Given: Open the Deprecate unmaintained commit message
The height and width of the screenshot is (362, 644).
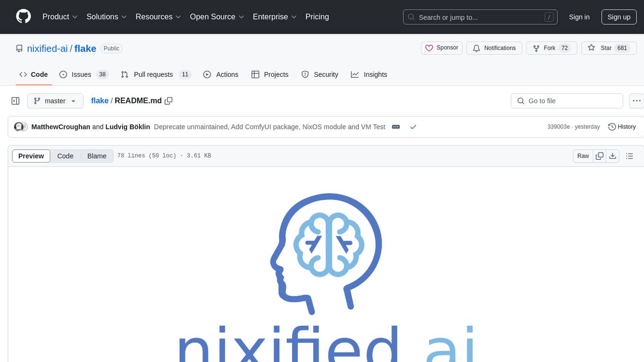Looking at the screenshot, I should (x=269, y=127).
